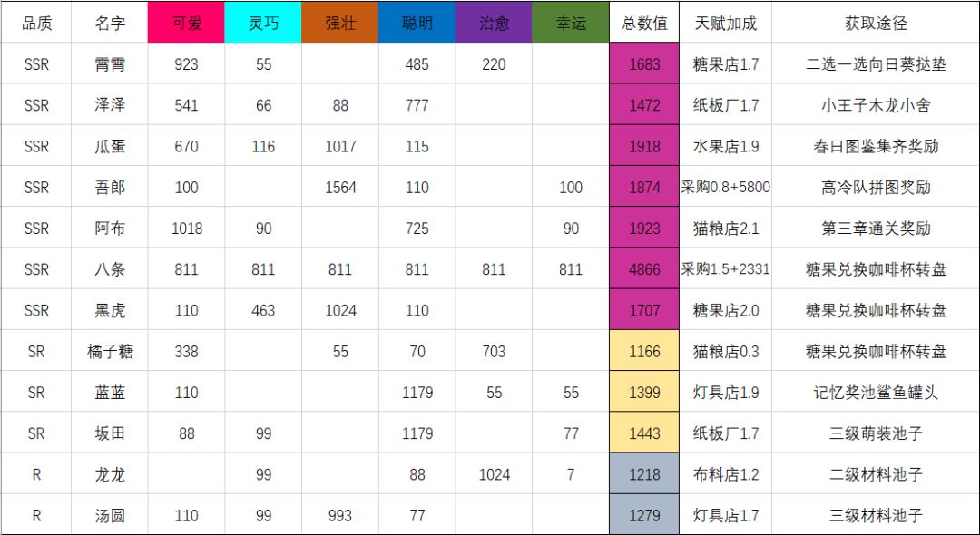This screenshot has width=980, height=535.
Task: Click the talent cell 猫粮店2.1
Action: point(726,228)
